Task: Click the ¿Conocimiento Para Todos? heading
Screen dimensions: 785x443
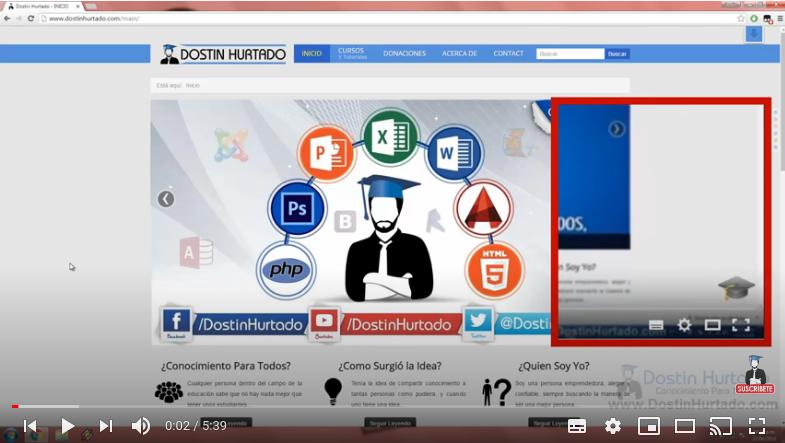Action: pos(226,366)
